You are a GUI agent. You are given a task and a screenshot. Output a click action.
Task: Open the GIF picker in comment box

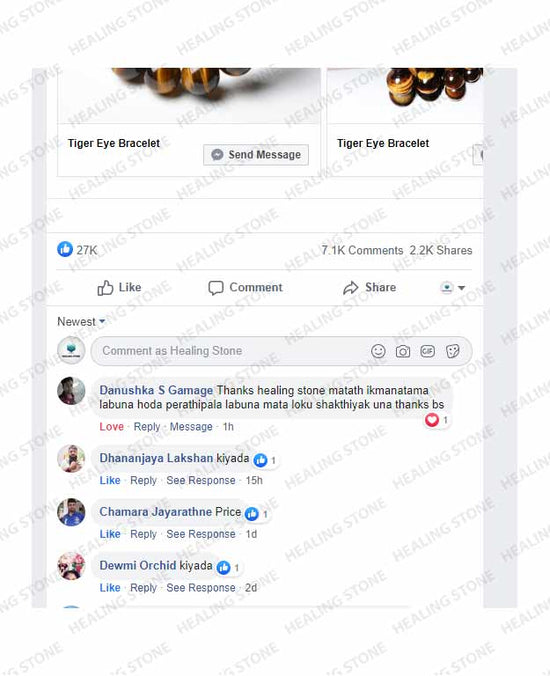tap(427, 351)
